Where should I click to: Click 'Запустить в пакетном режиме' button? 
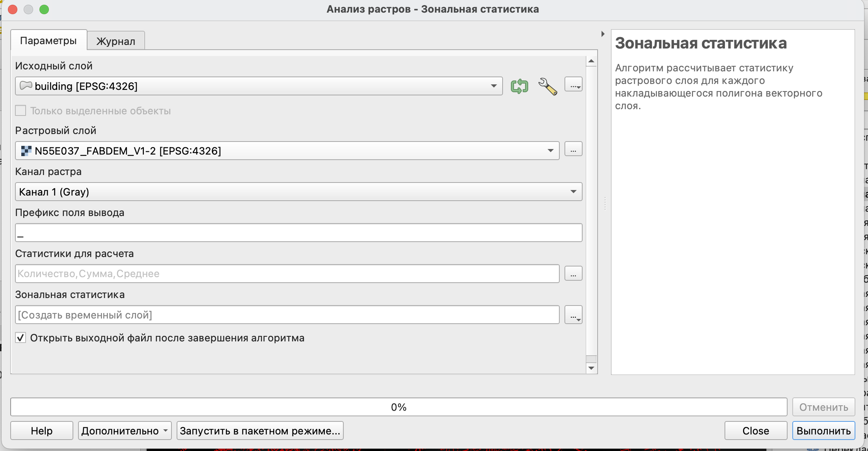pos(260,431)
